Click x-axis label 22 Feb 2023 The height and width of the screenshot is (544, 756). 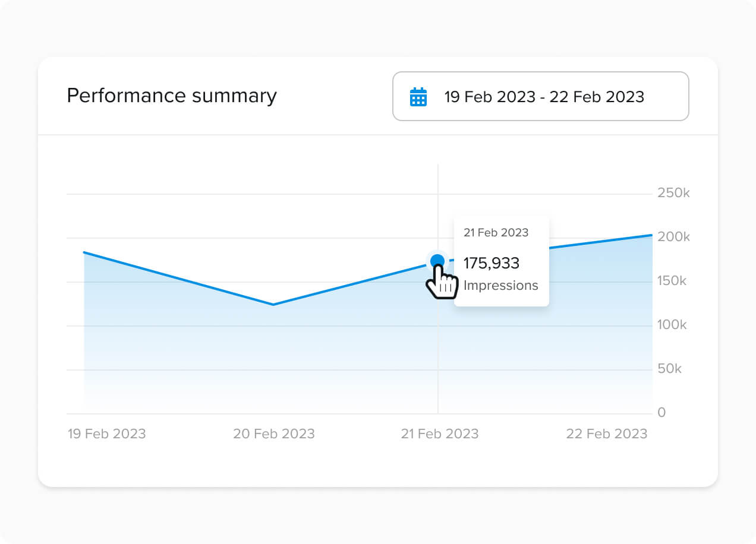point(606,434)
